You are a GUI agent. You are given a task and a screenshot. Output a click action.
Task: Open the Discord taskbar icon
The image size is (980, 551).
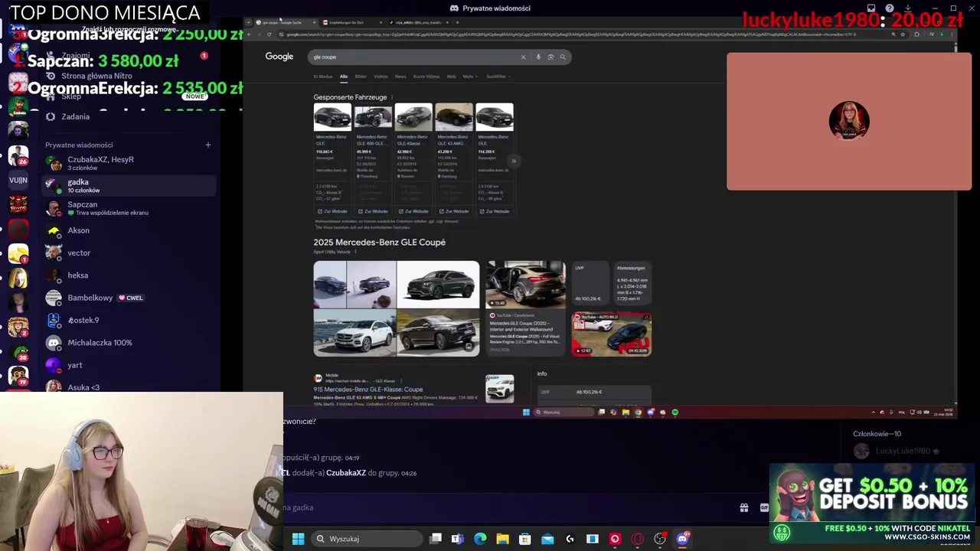(682, 539)
